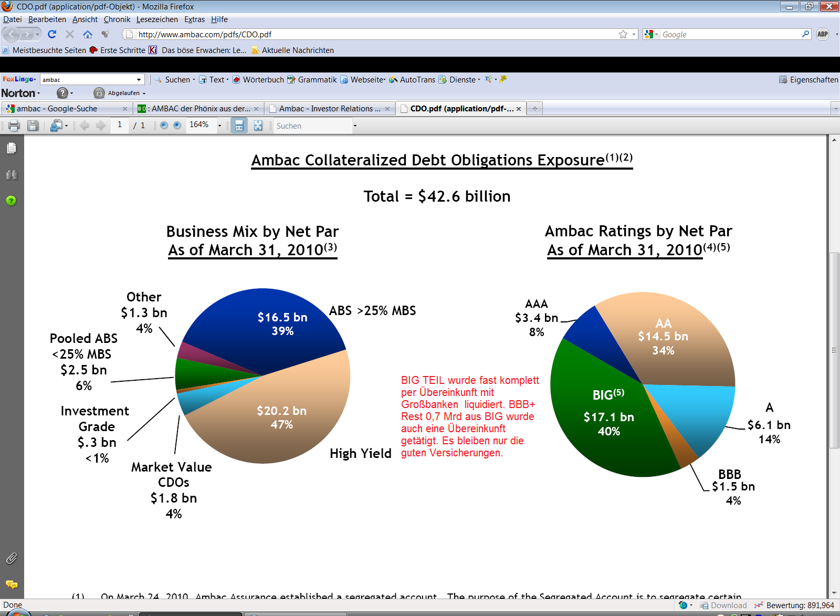Zoom in on the PDF with plus
840x616 pixels.
click(177, 125)
